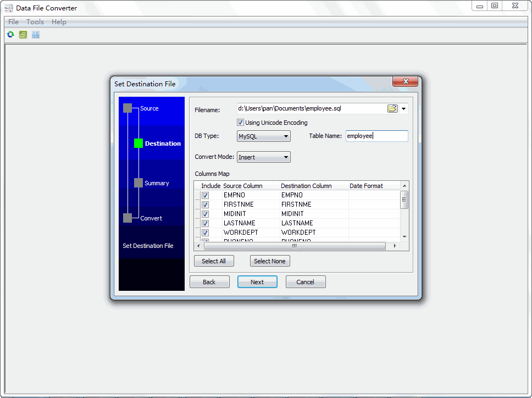Image resolution: width=532 pixels, height=398 pixels.
Task: Click the Convert step square
Action: click(128, 218)
